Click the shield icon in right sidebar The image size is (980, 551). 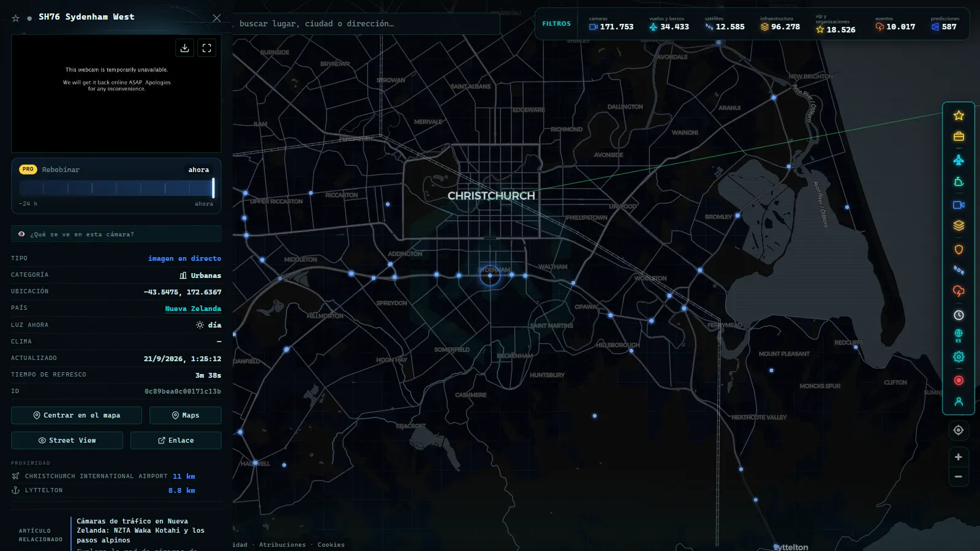(959, 249)
